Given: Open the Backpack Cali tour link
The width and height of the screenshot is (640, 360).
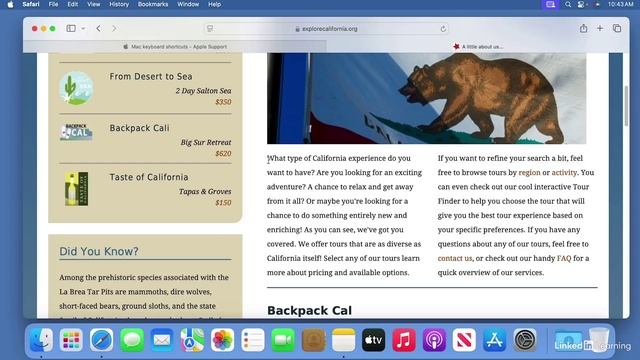Looking at the screenshot, I should click(x=139, y=128).
